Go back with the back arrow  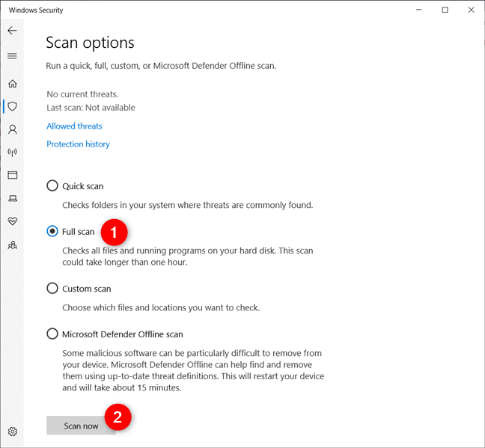coord(13,31)
